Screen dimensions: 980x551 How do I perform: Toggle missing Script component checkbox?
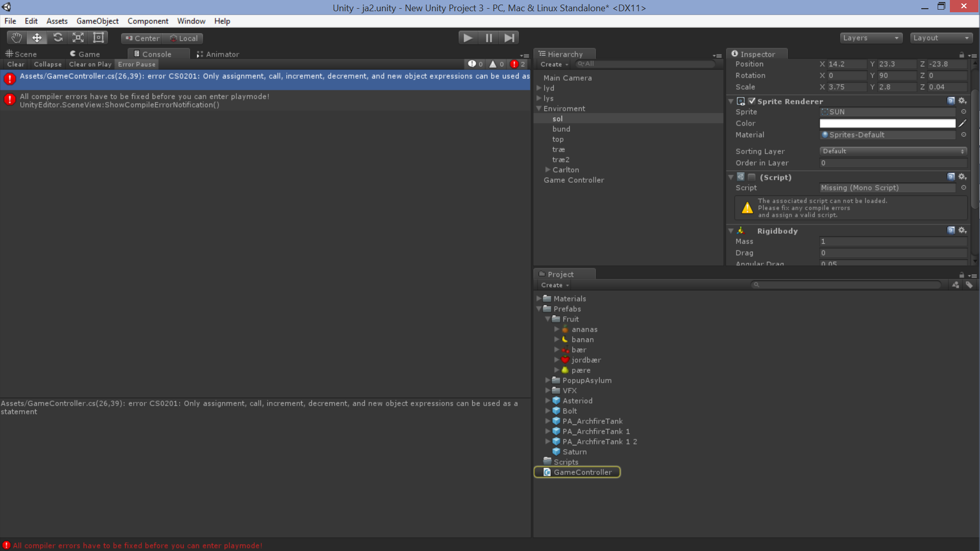tap(752, 177)
